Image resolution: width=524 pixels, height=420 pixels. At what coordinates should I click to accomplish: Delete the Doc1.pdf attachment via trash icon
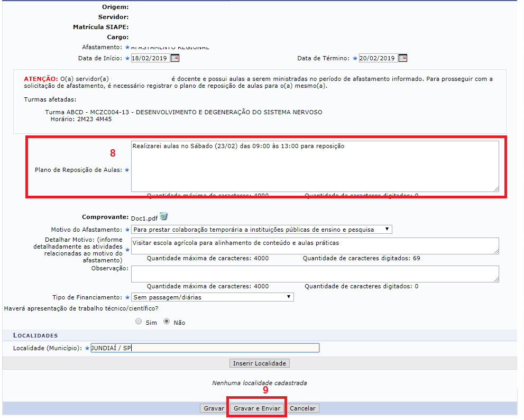[164, 216]
